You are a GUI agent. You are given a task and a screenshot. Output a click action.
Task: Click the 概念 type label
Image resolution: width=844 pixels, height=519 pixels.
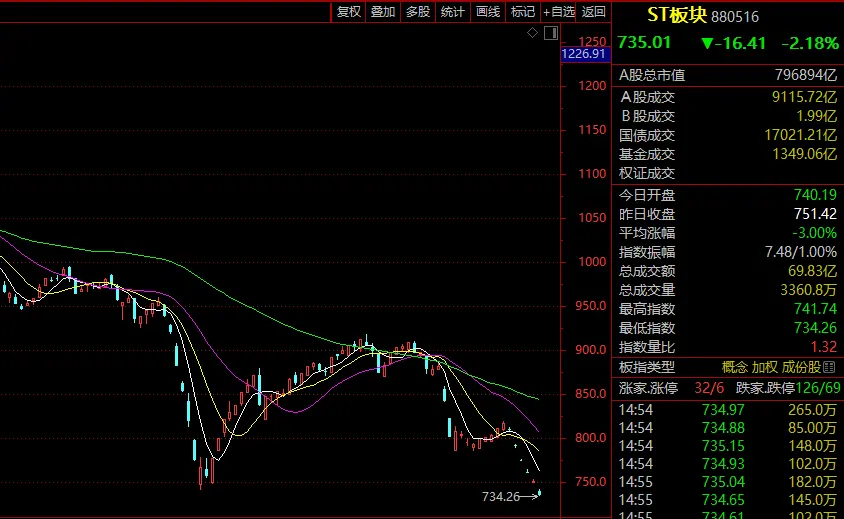735,368
